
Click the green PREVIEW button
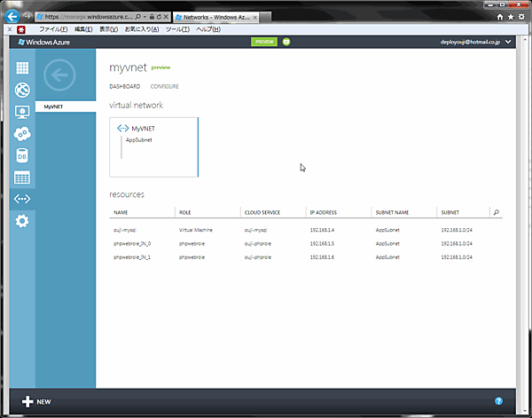263,41
